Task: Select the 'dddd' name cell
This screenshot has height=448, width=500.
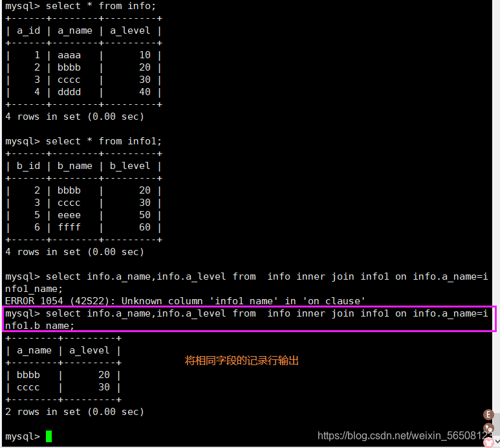Action: click(69, 92)
